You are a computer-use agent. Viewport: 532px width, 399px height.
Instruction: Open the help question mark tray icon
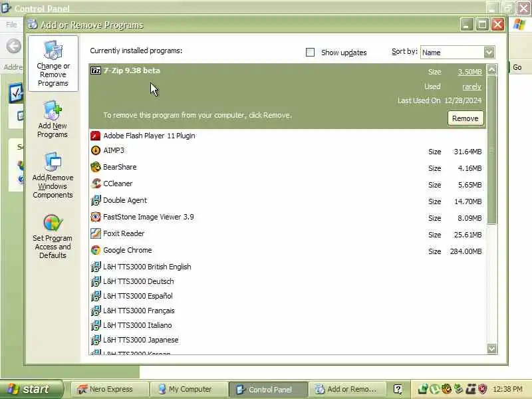pos(398,389)
